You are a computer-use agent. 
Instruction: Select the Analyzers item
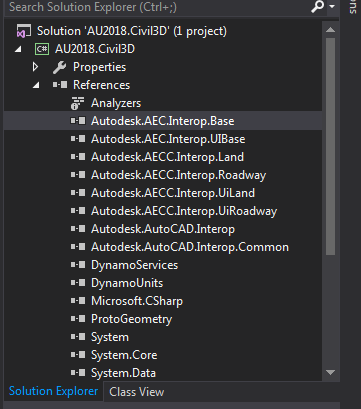coord(116,103)
